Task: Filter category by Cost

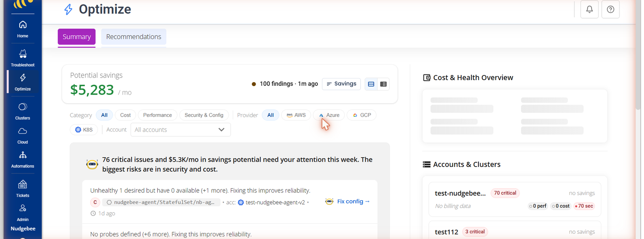Action: tap(125, 115)
